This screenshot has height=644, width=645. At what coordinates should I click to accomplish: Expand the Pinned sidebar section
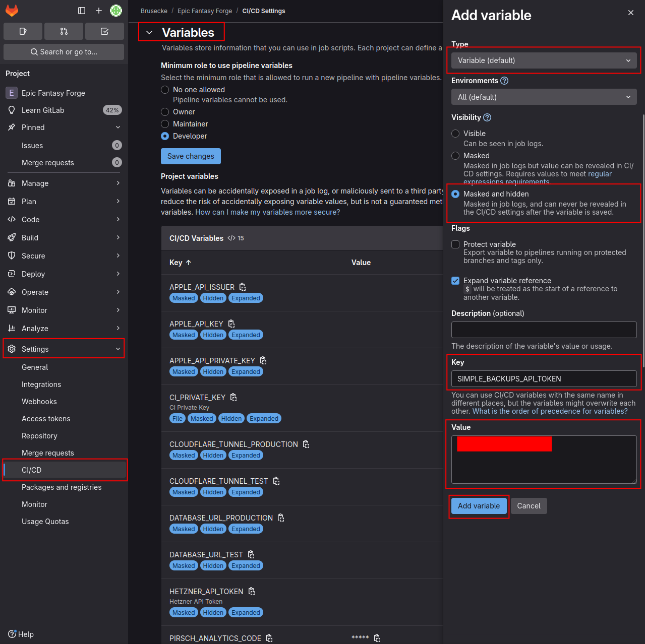point(64,127)
